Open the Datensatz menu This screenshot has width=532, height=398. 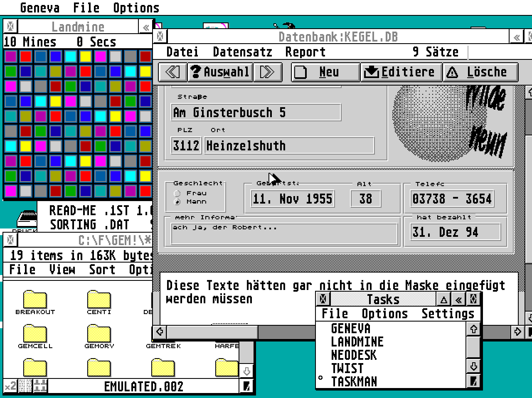[x=242, y=52]
